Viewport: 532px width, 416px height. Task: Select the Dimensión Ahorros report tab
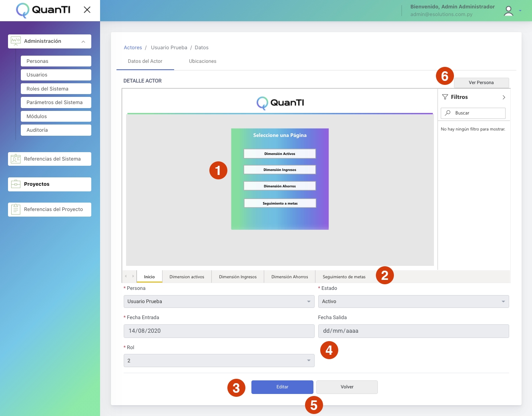[290, 277]
